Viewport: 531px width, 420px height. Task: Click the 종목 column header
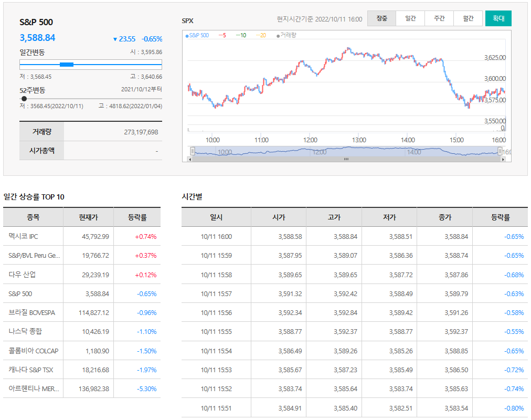[x=33, y=217]
